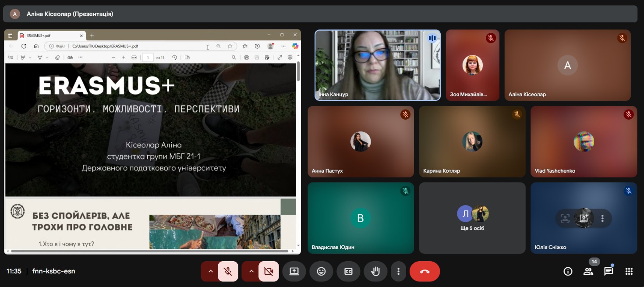This screenshot has height=287, width=644.
Task: Open the Ще 5 осіб tile
Action: click(x=472, y=218)
